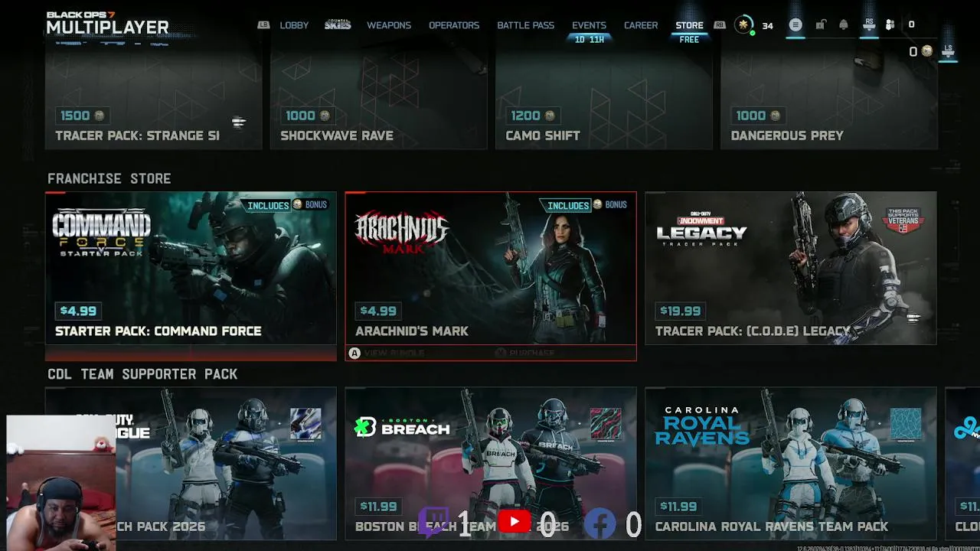Viewport: 980px width, 551px height.
Task: Click Boston Breach weapon camo swatch
Action: pos(606,425)
